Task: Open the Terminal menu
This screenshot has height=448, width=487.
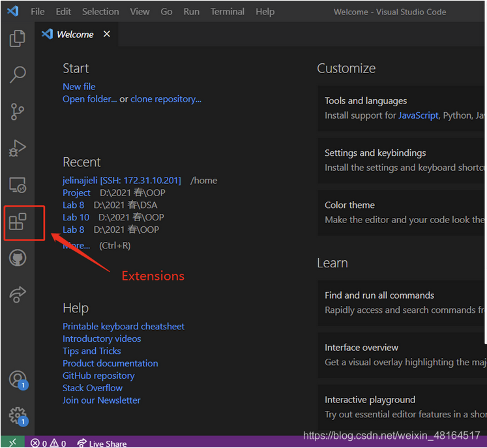Action: (x=228, y=12)
